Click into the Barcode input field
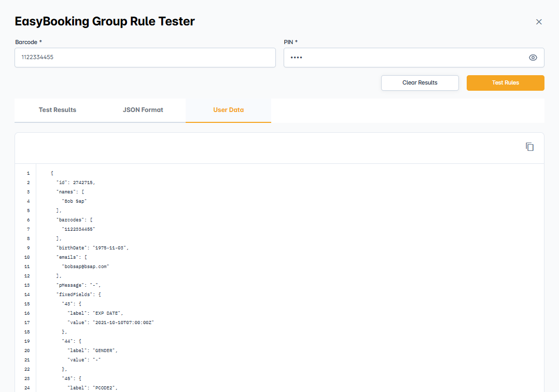This screenshot has height=392, width=559. click(x=145, y=58)
